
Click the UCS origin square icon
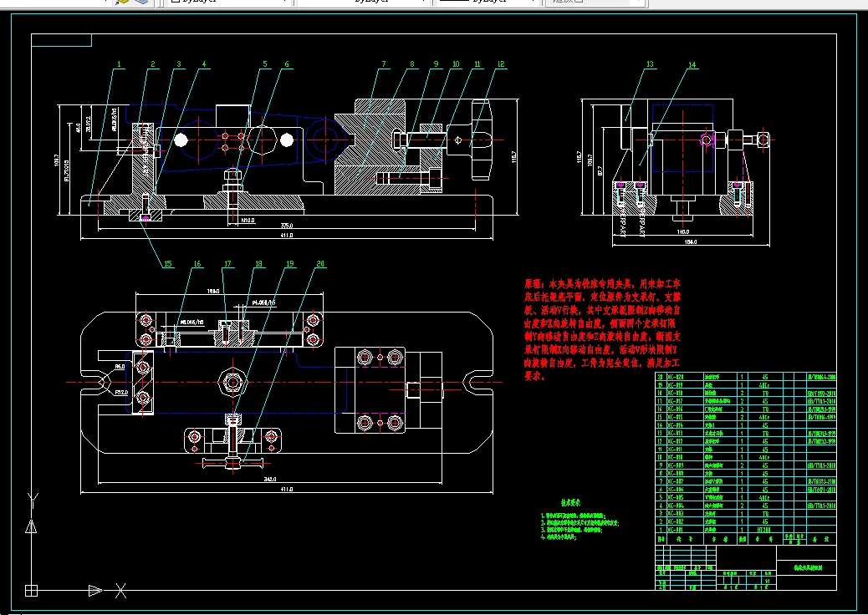32,591
